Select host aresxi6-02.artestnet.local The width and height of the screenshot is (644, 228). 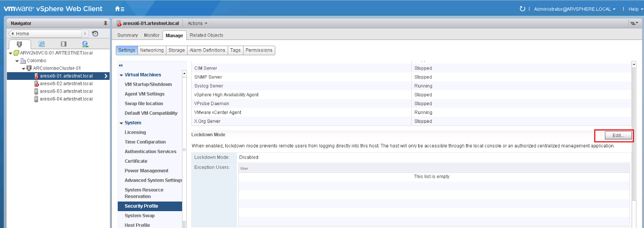tap(66, 83)
